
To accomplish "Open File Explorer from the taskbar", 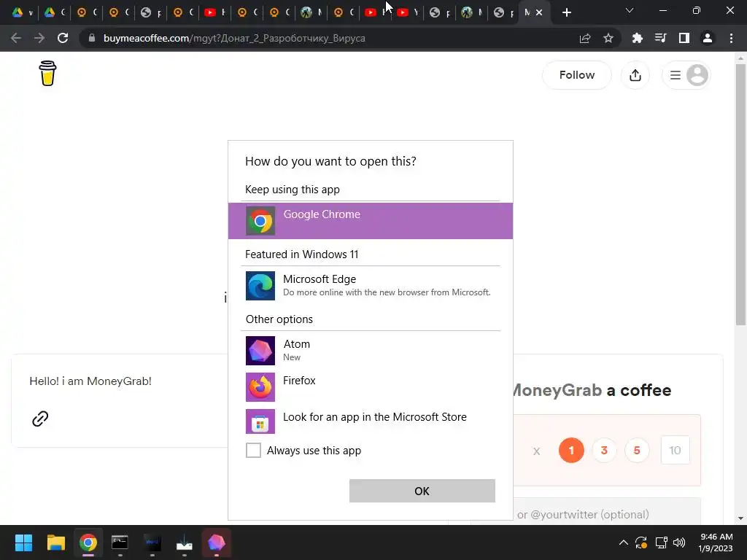I will click(55, 542).
